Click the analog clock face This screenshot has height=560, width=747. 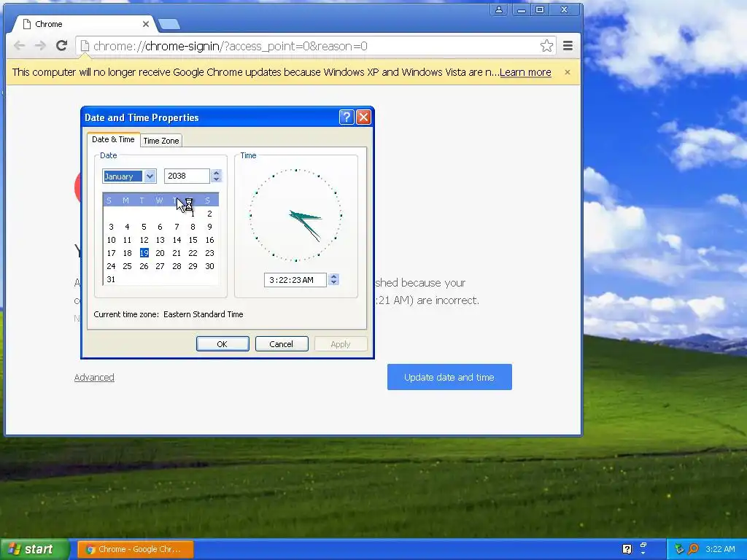[x=295, y=215]
